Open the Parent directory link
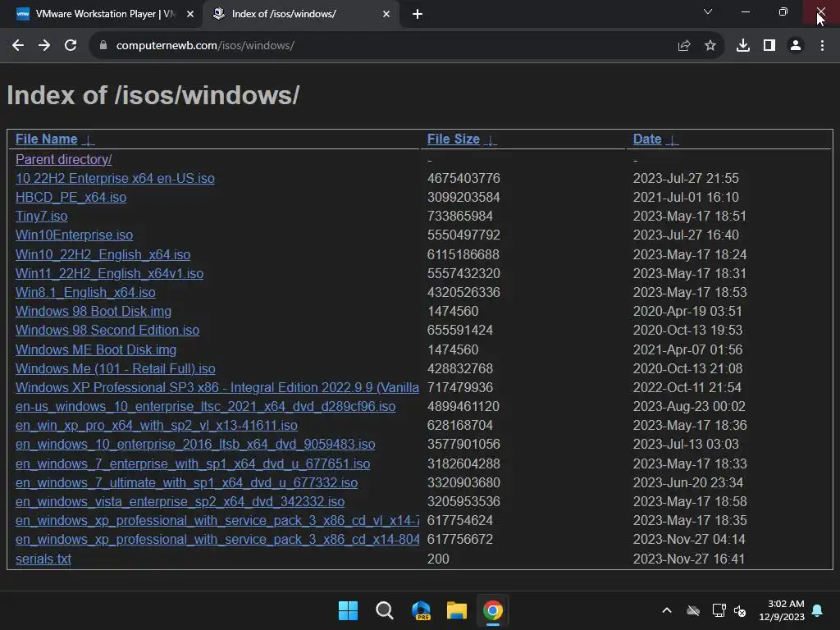840x630 pixels. pos(63,160)
